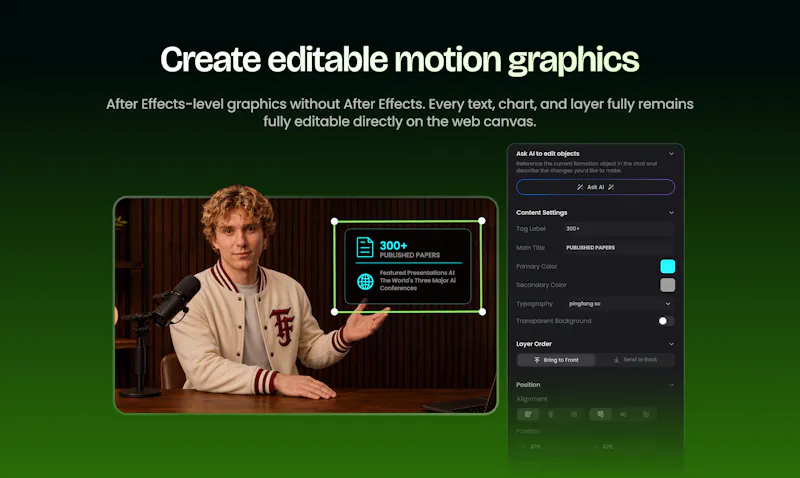Click the Layer Order heading
The width and height of the screenshot is (800, 478).
(x=534, y=344)
